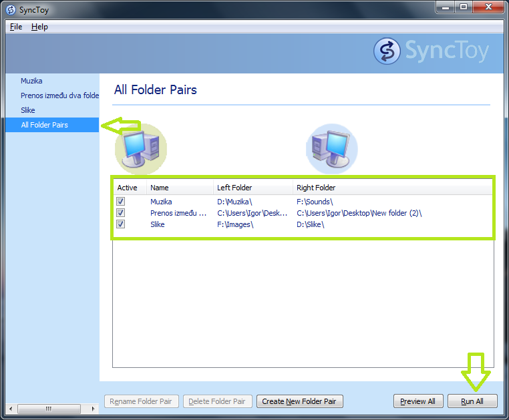Select Prenos između dva folde sidebar item
Screen dimensions: 509x420
pyautogui.click(x=59, y=95)
